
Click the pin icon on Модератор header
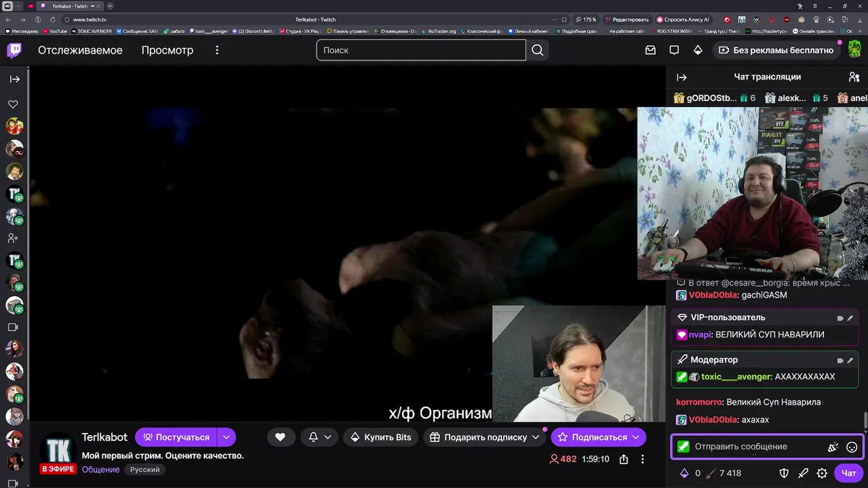(850, 361)
